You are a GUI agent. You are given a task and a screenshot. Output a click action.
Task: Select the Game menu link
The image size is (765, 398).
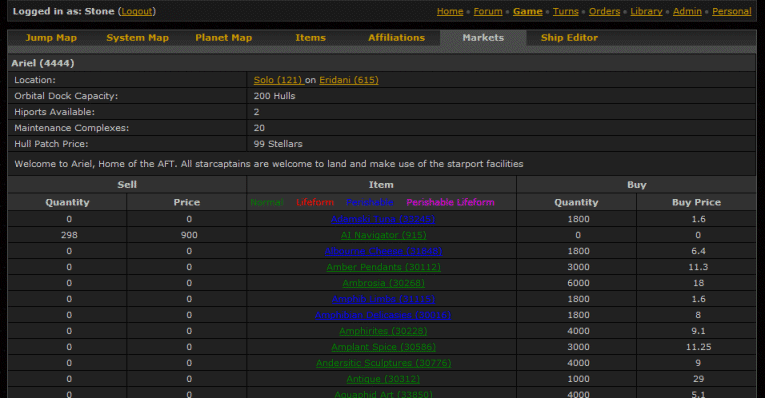[527, 11]
